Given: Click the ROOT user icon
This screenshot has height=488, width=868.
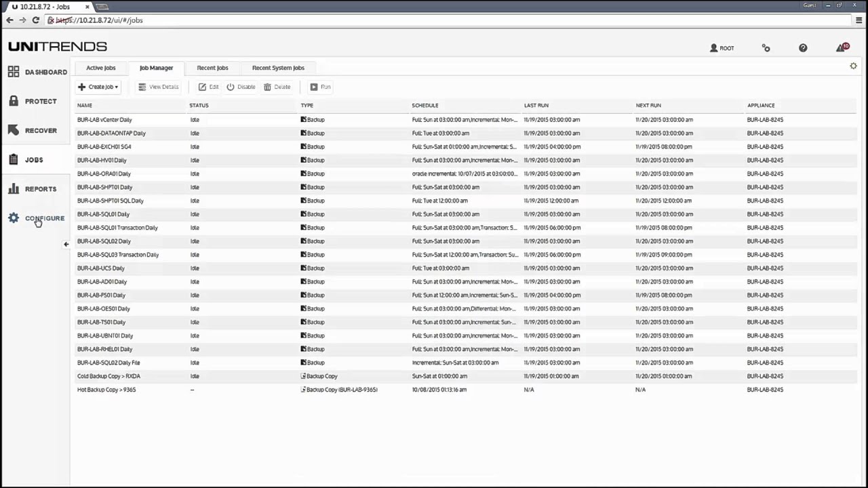Looking at the screenshot, I should 713,48.
